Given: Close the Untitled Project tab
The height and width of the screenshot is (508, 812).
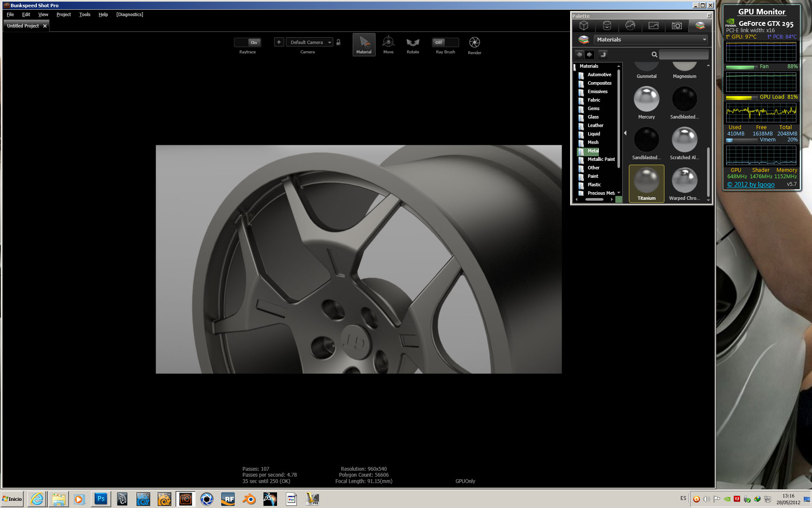Looking at the screenshot, I should click(x=45, y=26).
